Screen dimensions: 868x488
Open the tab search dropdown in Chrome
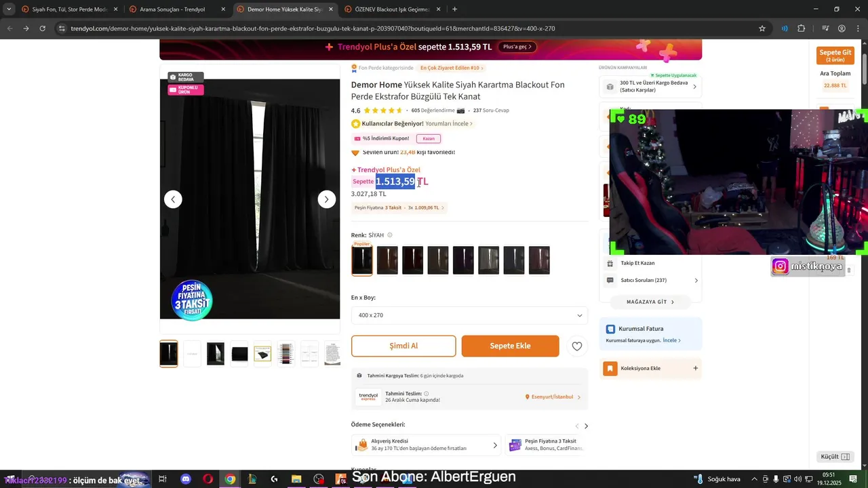tap(8, 9)
